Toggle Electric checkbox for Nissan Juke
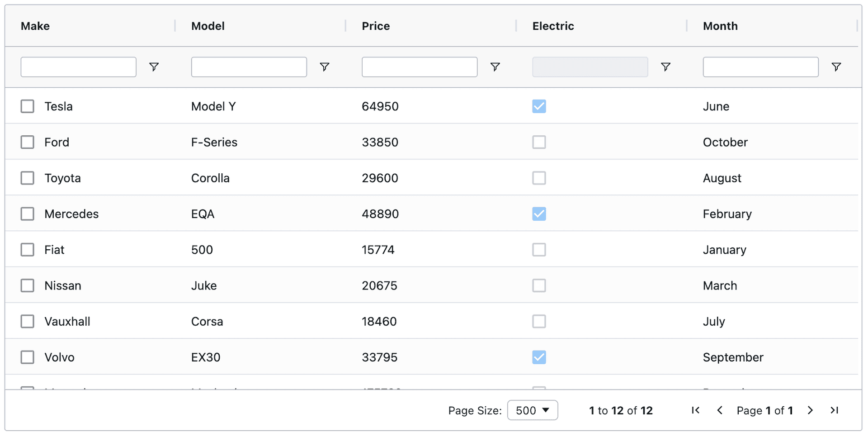868x437 pixels. (x=539, y=285)
